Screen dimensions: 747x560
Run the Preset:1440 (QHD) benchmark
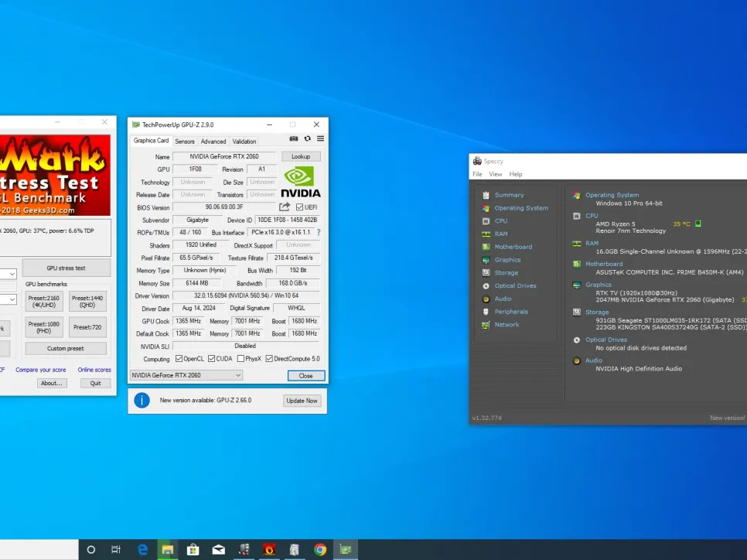click(x=87, y=302)
